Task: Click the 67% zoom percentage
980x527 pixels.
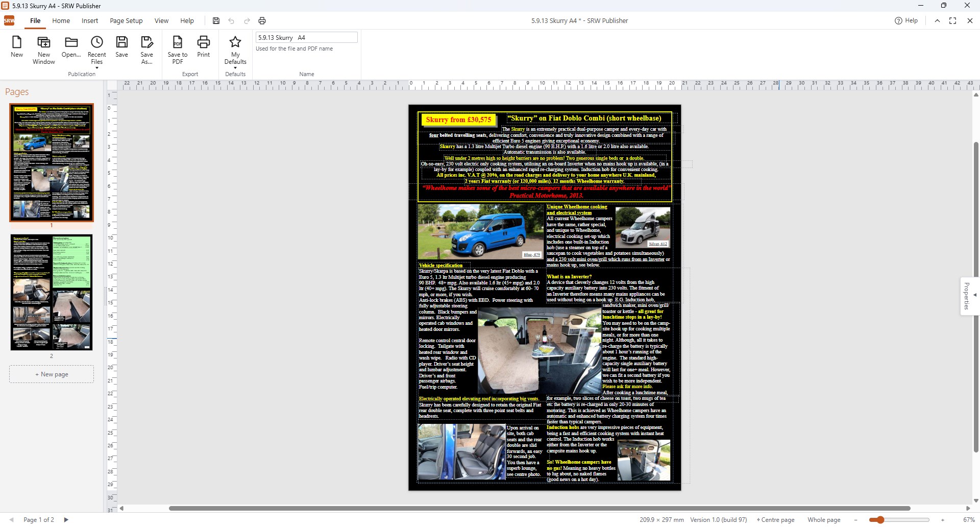Action: click(969, 520)
